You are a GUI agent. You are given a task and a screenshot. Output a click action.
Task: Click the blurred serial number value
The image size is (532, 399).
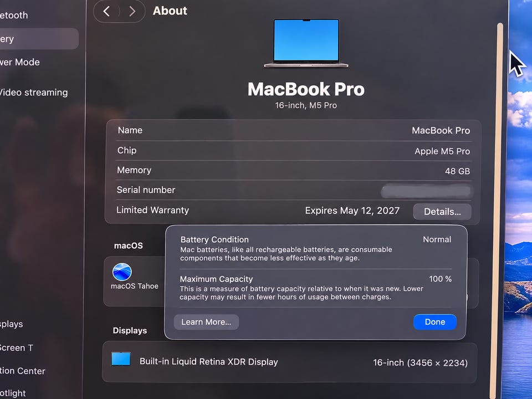pyautogui.click(x=426, y=191)
